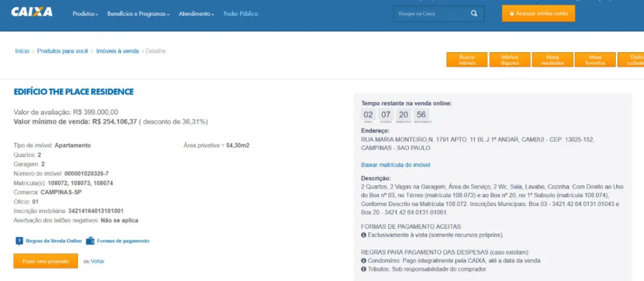The height and width of the screenshot is (281, 644).
Task: Expand the Benefícios e Programas dropdown
Action: coord(138,13)
